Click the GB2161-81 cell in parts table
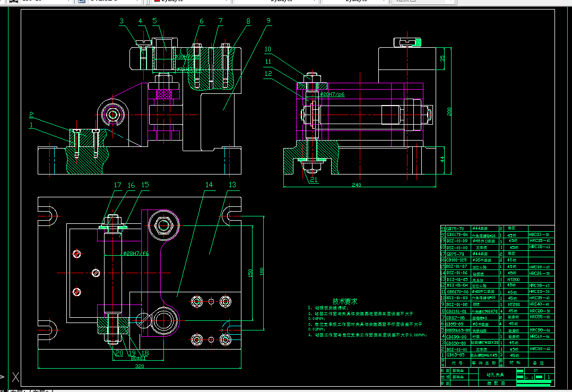The height and width of the screenshot is (392, 572). (x=456, y=311)
